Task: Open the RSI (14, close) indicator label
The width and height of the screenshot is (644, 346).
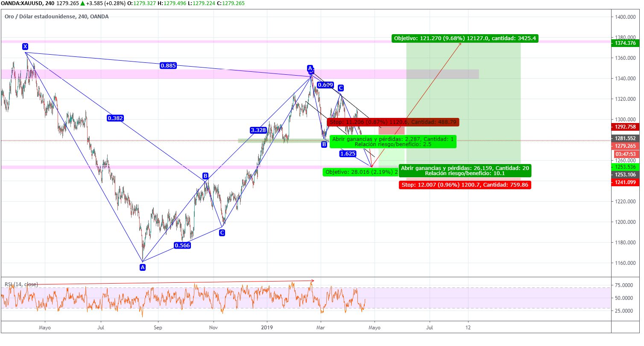Action: [x=21, y=284]
